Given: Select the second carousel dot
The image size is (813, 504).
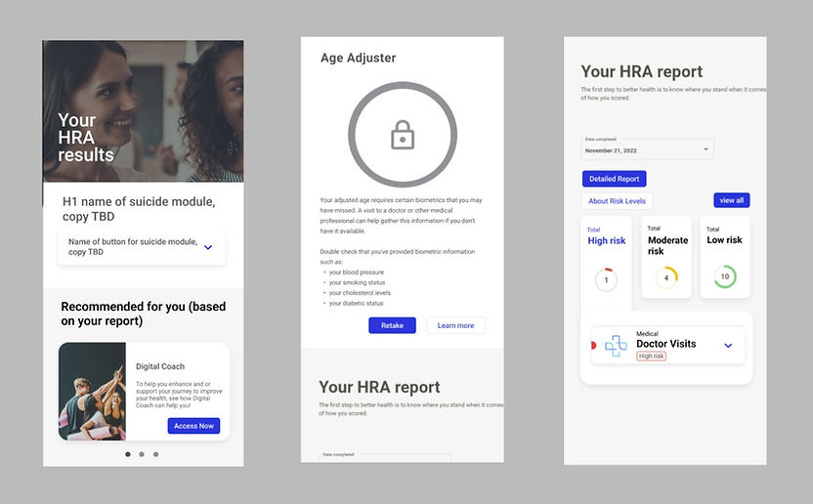Looking at the screenshot, I should (142, 454).
